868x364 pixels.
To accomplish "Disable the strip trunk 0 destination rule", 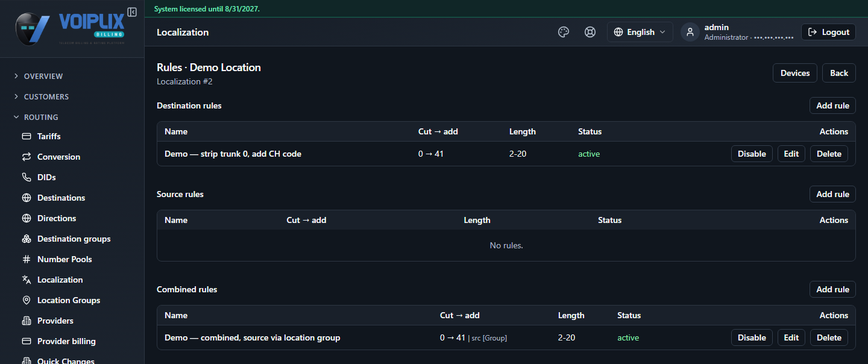I will [752, 154].
